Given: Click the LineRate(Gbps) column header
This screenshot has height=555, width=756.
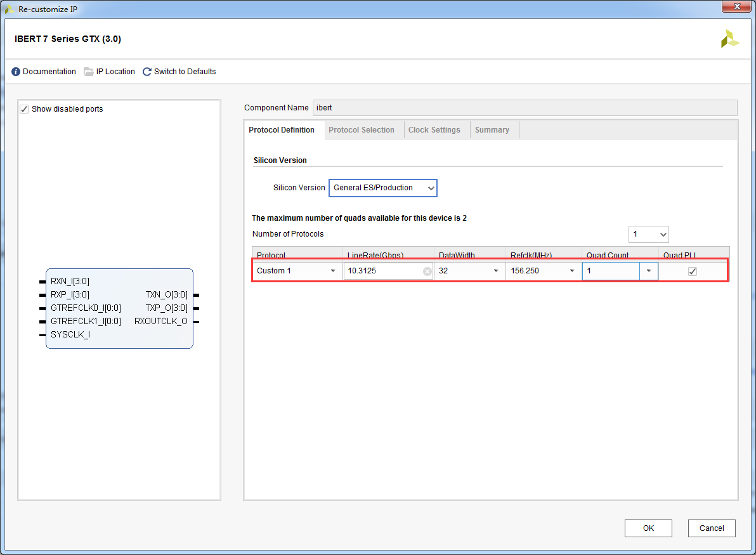Looking at the screenshot, I should click(x=388, y=254).
